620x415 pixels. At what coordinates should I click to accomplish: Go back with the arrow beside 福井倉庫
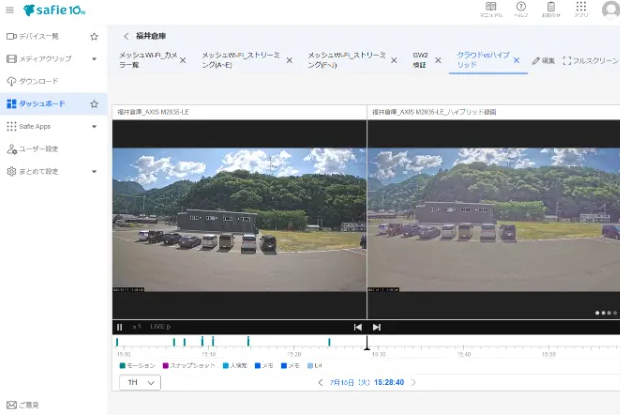point(126,36)
